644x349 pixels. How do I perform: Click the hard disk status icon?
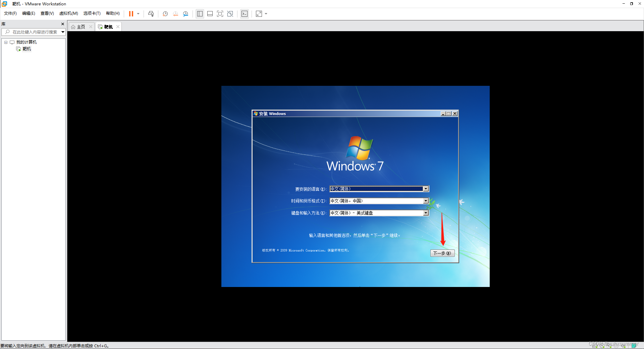pyautogui.click(x=595, y=345)
